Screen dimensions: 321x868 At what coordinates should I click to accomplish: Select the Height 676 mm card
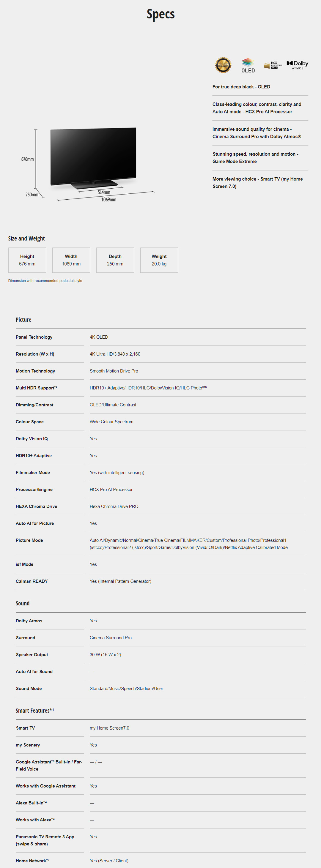pyautogui.click(x=27, y=260)
